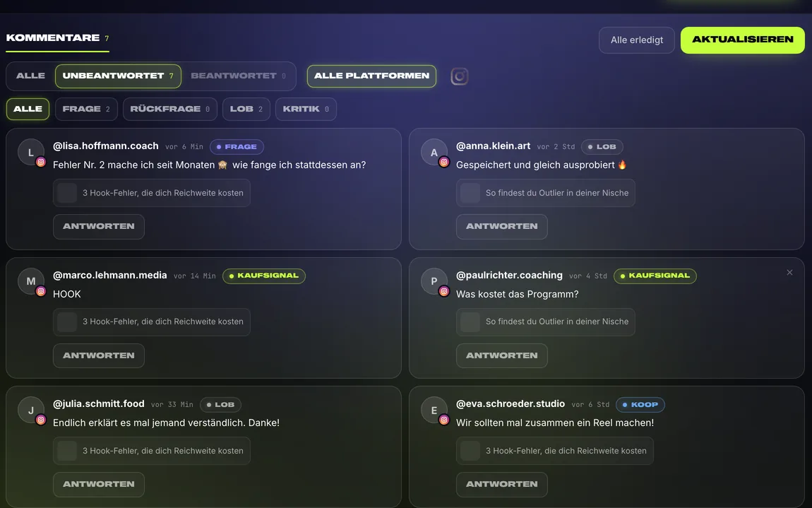The width and height of the screenshot is (812, 508).
Task: Open post thumbnail in julia.schmitt.food comment
Action: click(67, 451)
